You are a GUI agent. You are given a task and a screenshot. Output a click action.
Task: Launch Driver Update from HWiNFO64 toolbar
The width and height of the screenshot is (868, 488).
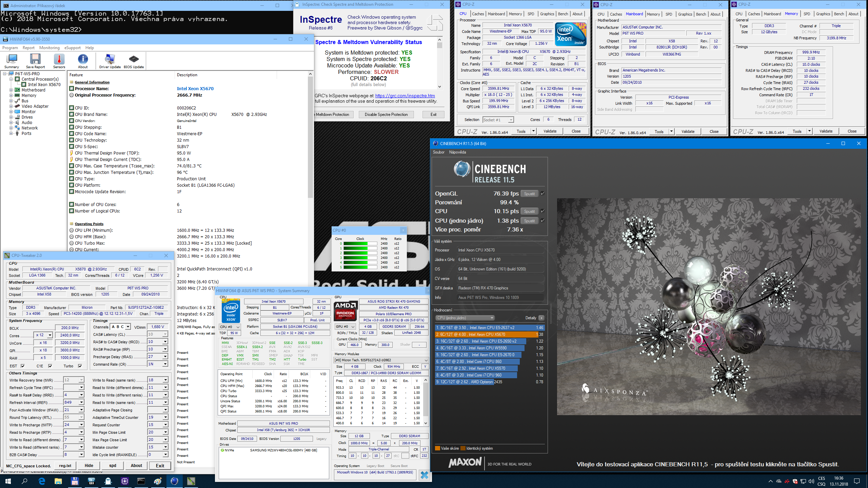(x=110, y=61)
